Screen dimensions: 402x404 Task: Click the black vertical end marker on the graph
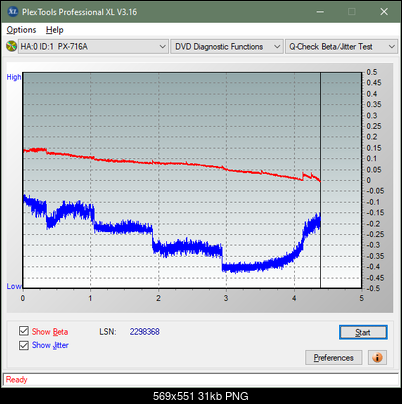click(320, 180)
